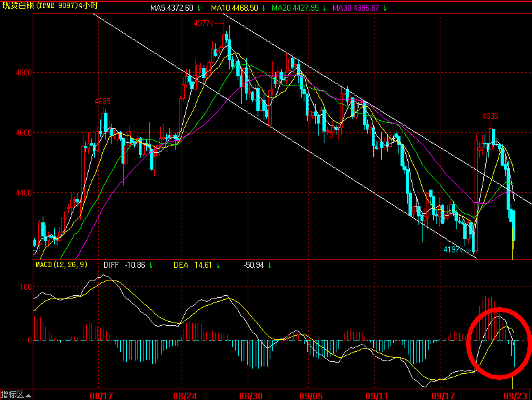The height and width of the screenshot is (400, 532).
Task: Click the 现货白银 4小时 chart title
Action: (x=50, y=6)
